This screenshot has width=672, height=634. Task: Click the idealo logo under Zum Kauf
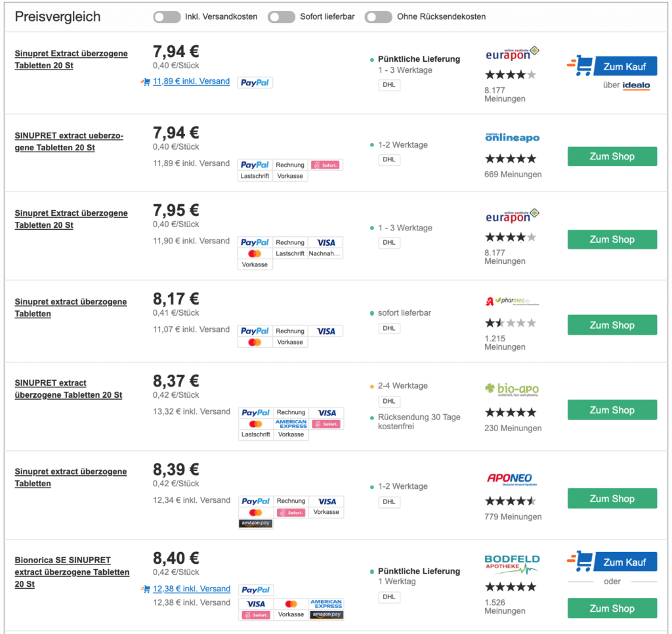click(636, 85)
